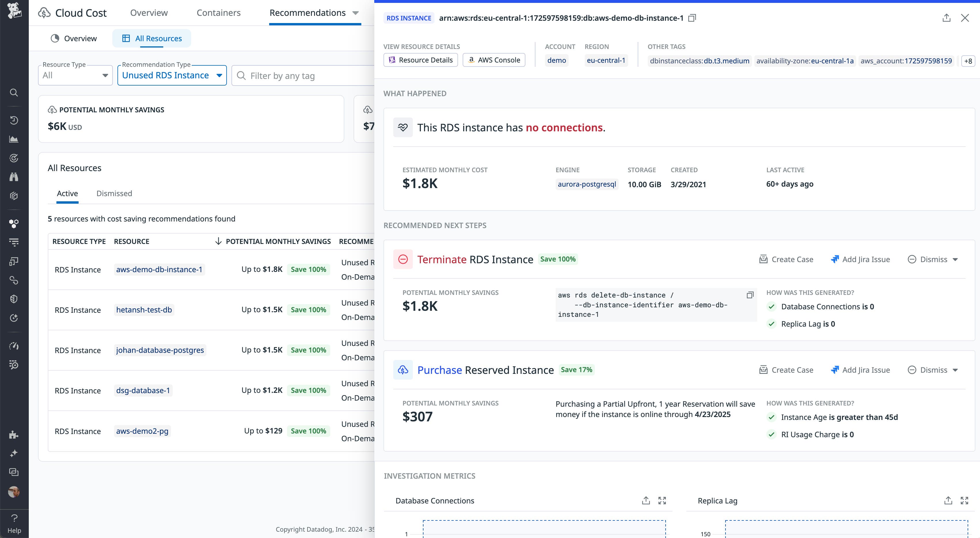Copy the delete-db-instance CLI command
980x538 pixels.
[x=750, y=295]
